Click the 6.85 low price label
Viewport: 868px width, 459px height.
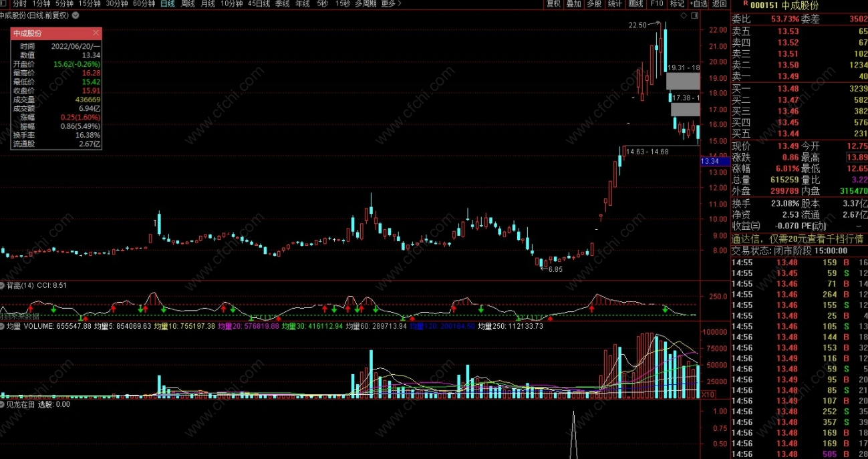555,269
